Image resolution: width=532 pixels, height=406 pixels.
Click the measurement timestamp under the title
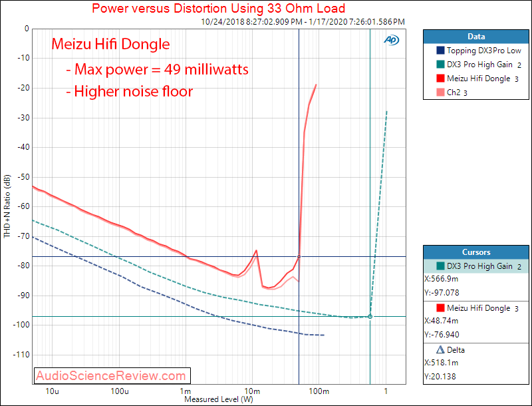[303, 22]
